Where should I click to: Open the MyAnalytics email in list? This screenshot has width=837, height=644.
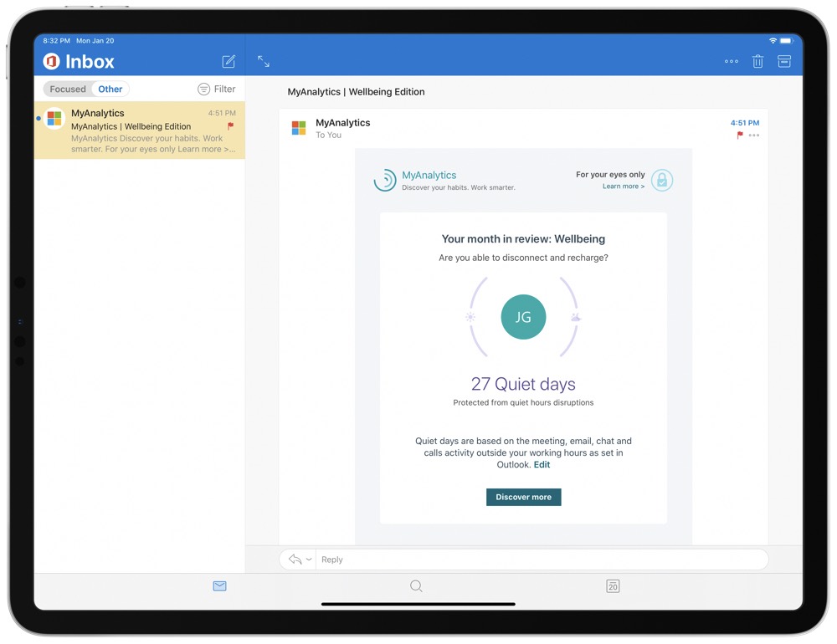[140, 130]
